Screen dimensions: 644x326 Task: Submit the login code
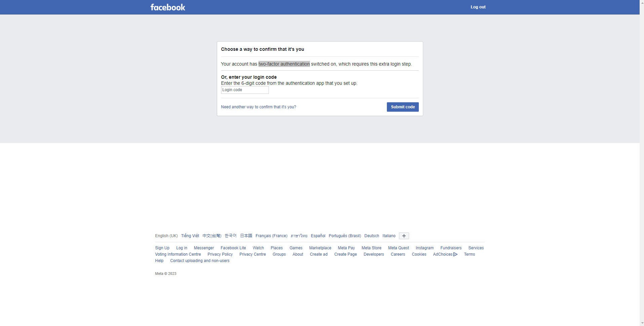[x=403, y=107]
